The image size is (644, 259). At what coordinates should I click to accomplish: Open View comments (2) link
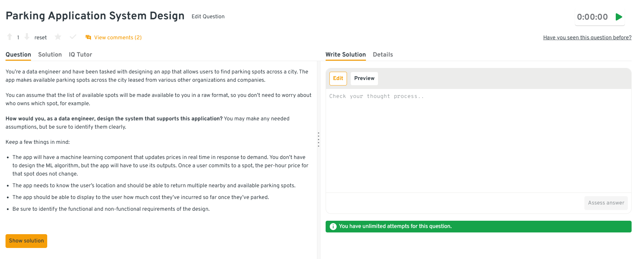pyautogui.click(x=118, y=37)
